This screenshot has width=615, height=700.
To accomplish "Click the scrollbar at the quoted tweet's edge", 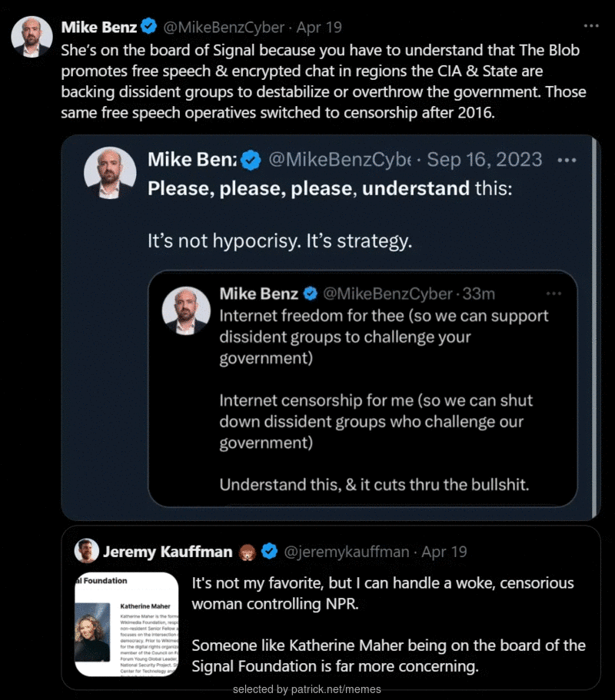I will 594,327.
